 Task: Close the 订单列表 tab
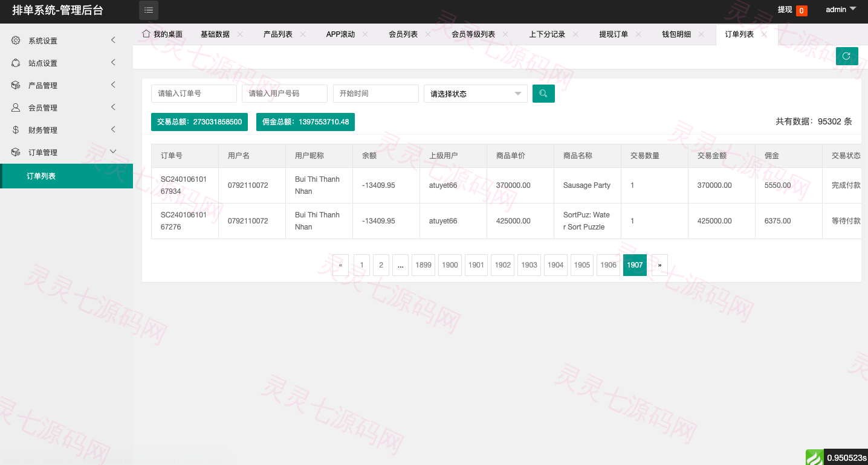[x=764, y=34]
